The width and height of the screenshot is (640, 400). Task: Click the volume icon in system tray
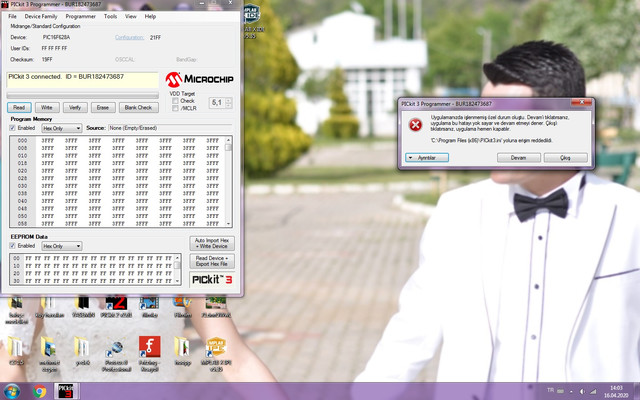tap(582, 392)
